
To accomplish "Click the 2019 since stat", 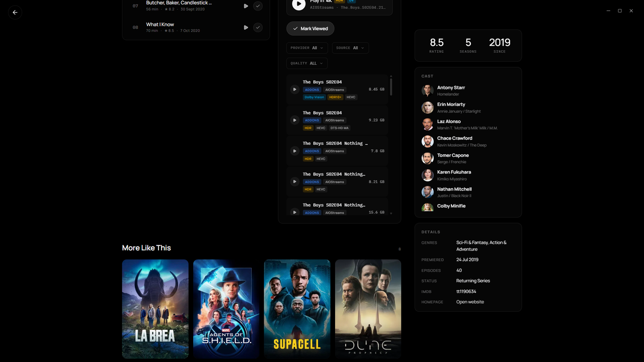I will (500, 45).
